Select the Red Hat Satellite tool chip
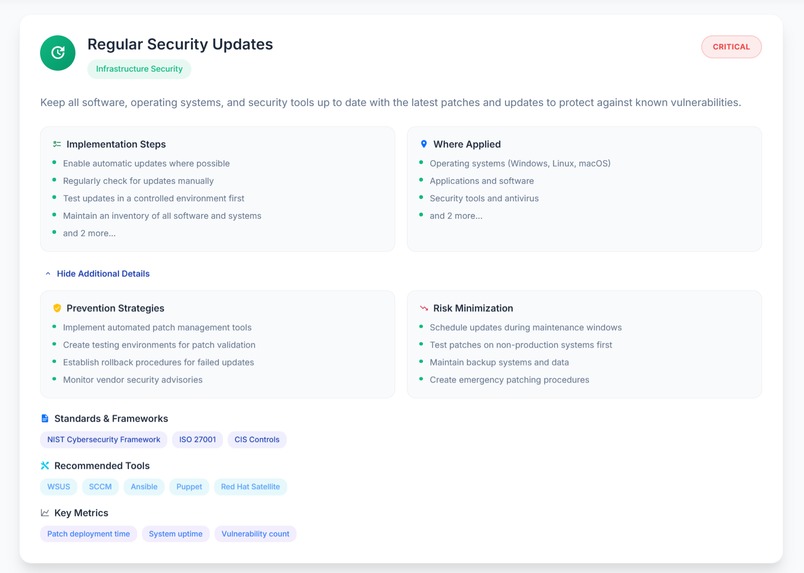The width and height of the screenshot is (804, 573). [x=251, y=487]
